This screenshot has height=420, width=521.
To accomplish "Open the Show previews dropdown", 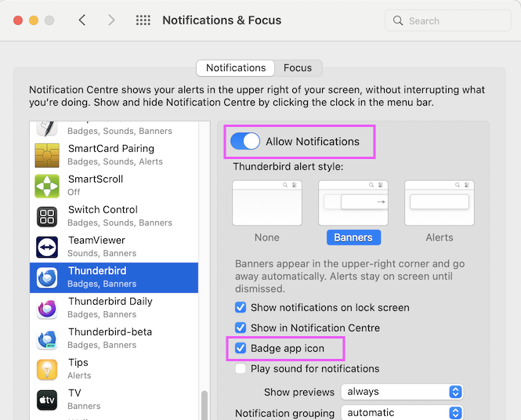I will tap(402, 392).
